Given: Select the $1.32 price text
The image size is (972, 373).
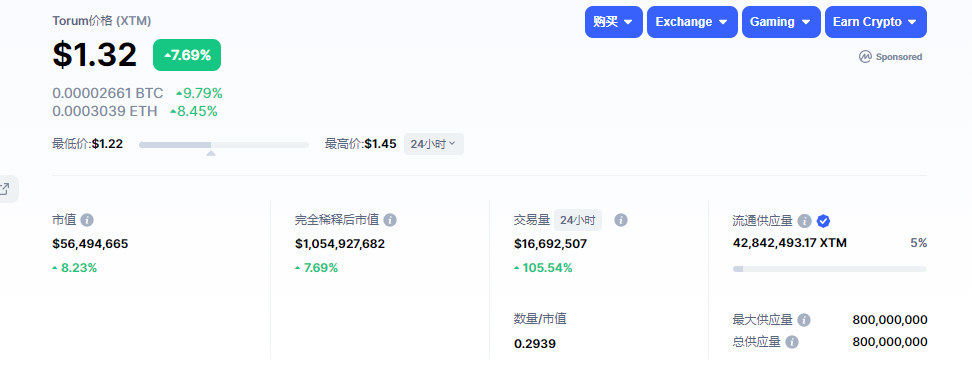Looking at the screenshot, I should pyautogui.click(x=95, y=55).
